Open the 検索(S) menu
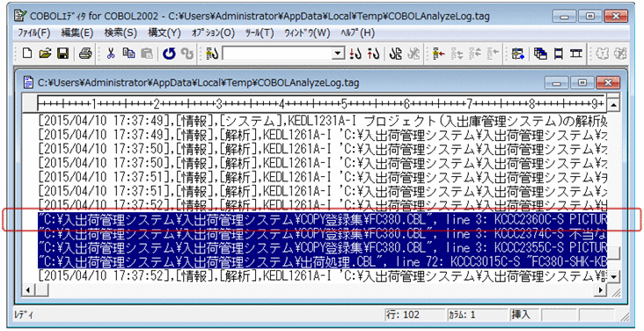The width and height of the screenshot is (644, 331). coord(121,33)
